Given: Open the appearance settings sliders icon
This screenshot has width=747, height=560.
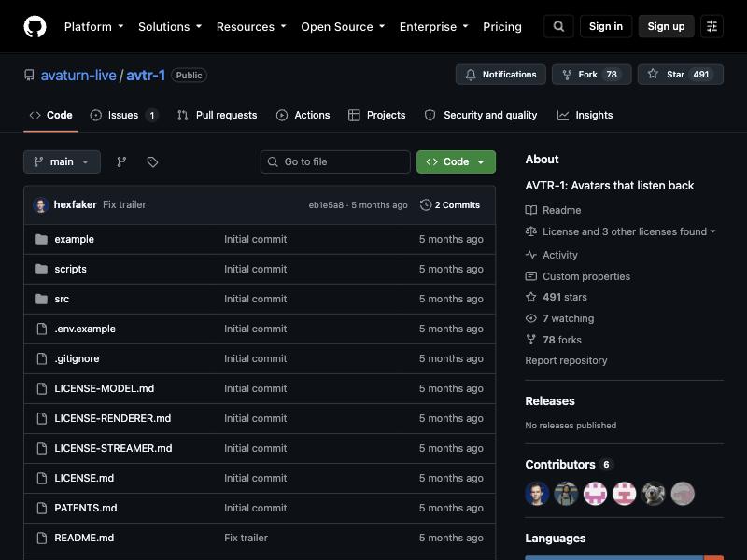Looking at the screenshot, I should (x=712, y=26).
